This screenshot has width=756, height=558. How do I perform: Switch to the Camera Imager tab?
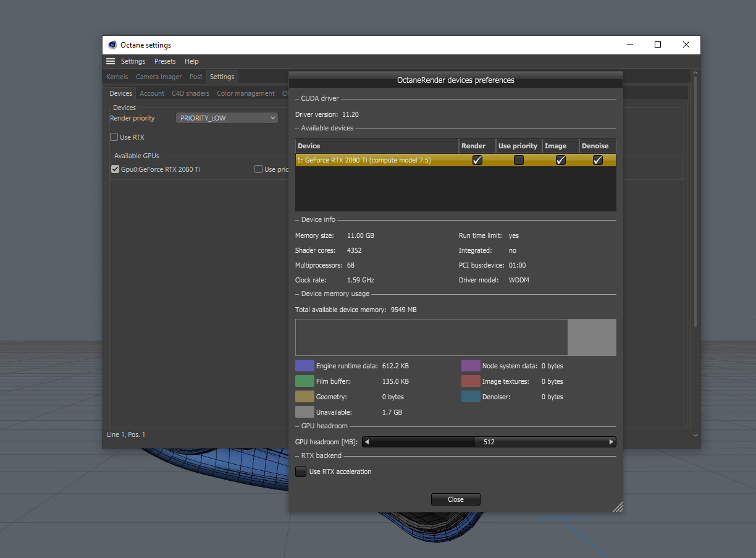click(159, 77)
